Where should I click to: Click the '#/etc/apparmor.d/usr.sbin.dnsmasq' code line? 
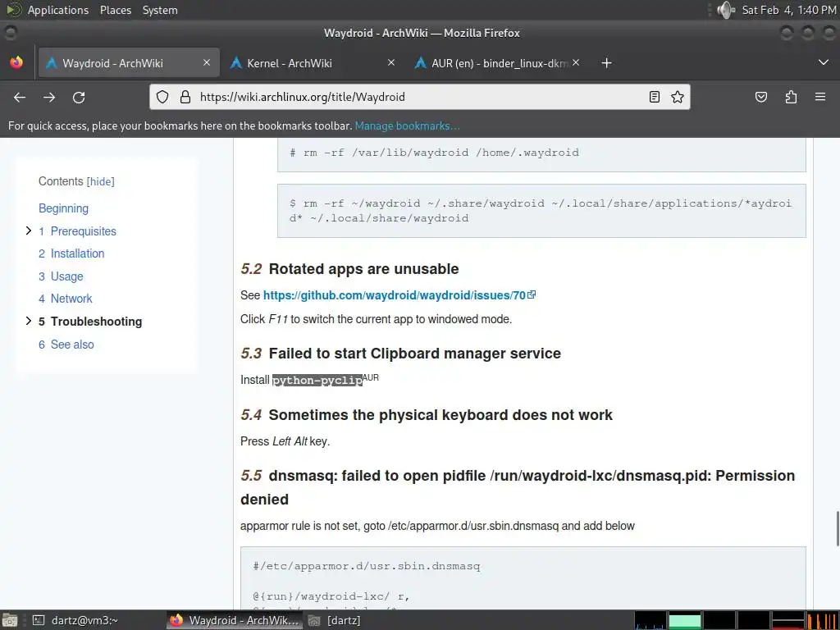coord(367,566)
